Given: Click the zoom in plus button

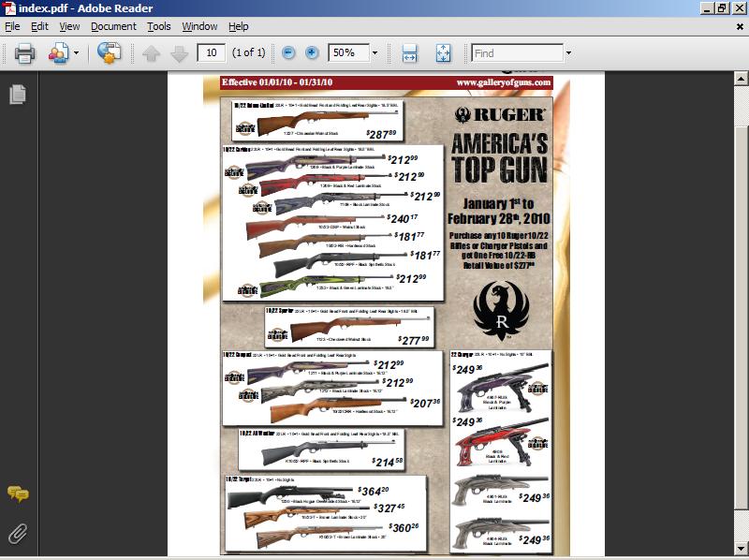Looking at the screenshot, I should (x=312, y=53).
